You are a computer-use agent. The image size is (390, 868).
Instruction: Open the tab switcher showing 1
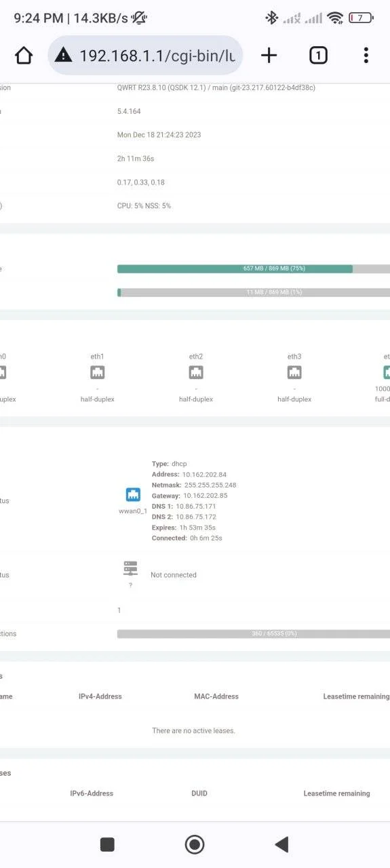pos(318,55)
